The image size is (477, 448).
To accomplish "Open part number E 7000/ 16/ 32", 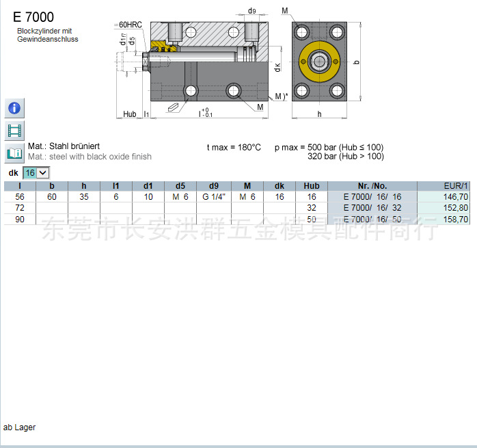I will click(372, 207).
